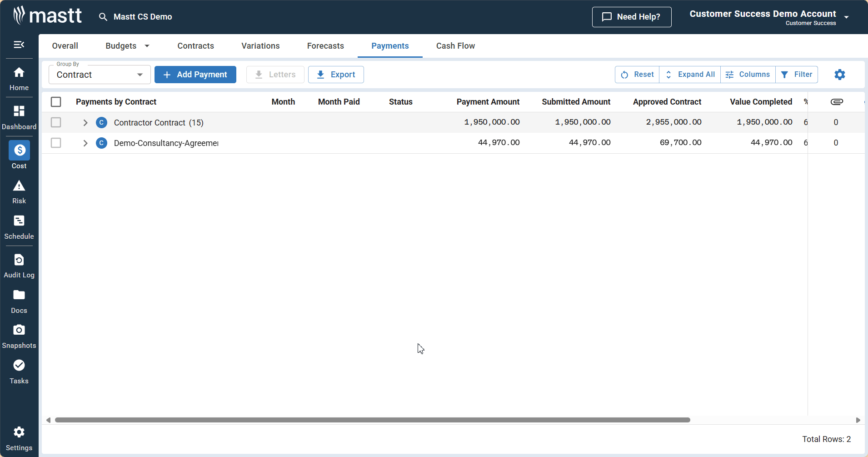The height and width of the screenshot is (457, 868).
Task: Click the attachments paperclip column icon
Action: pos(837,102)
